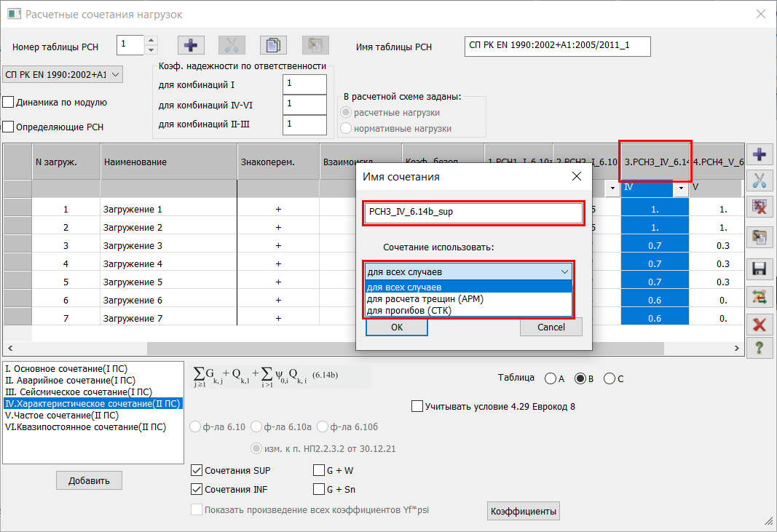Enable the Динамика по модулю checkbox
Image resolution: width=777 pixels, height=532 pixels.
(9, 103)
